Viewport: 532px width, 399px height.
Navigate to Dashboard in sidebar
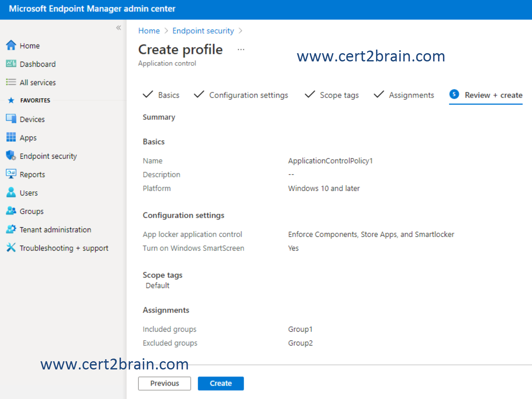pos(38,64)
